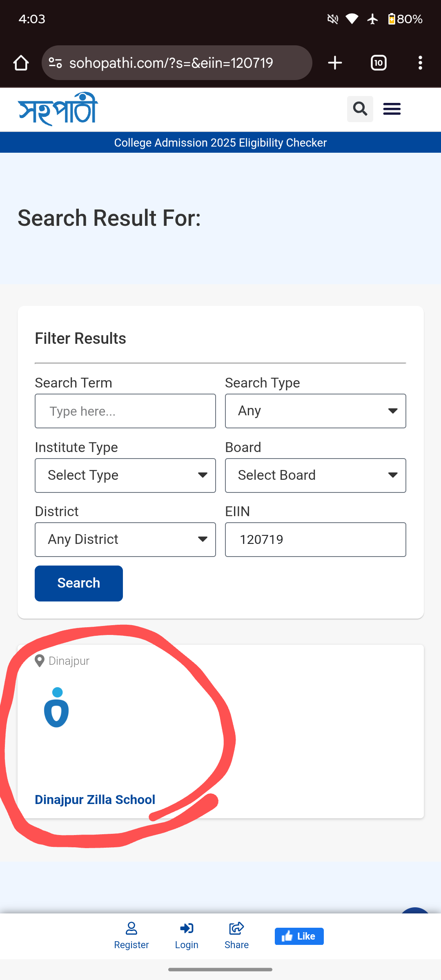Viewport: 441px width, 980px height.
Task: Tap the site search magnifier icon
Action: (360, 109)
